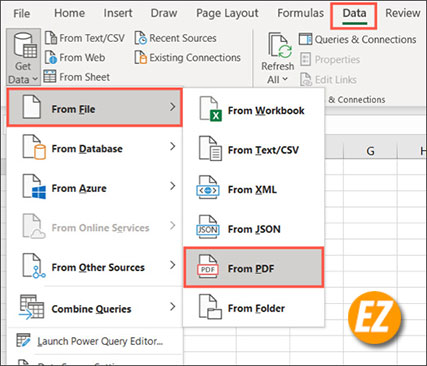Choose From Workbook in submenu
This screenshot has height=366, width=427.
[x=254, y=110]
